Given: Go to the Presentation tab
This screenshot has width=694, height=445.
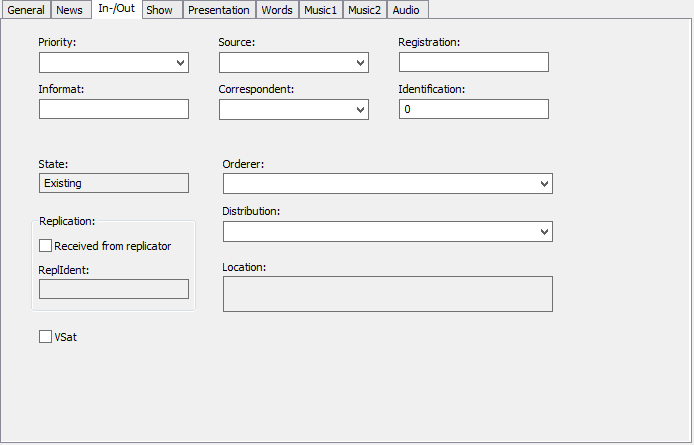Looking at the screenshot, I should pos(219,10).
